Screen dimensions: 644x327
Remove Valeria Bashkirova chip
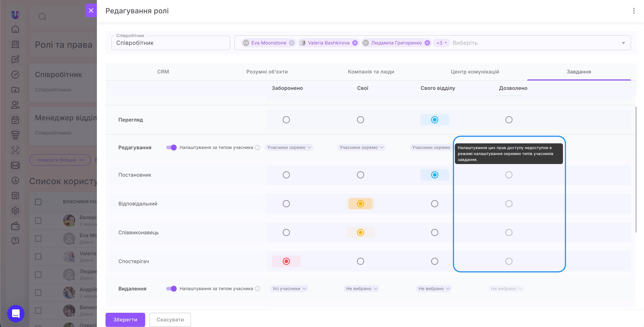(355, 43)
